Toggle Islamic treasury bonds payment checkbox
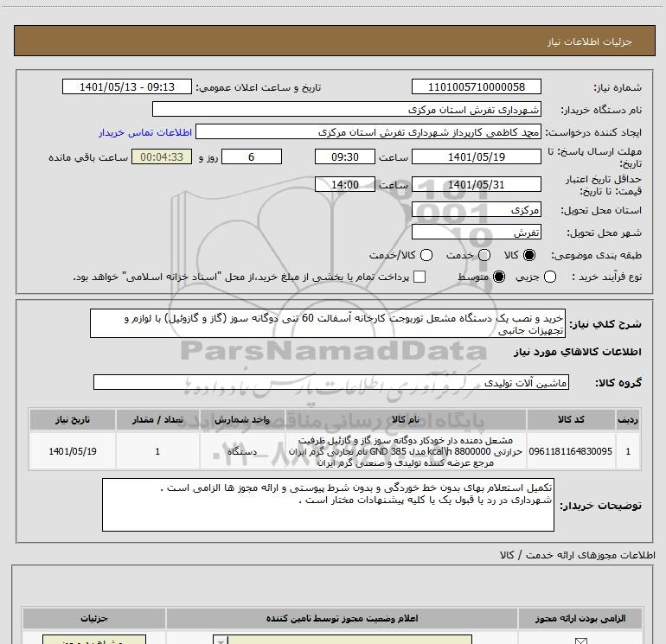The height and width of the screenshot is (644, 666). (419, 277)
